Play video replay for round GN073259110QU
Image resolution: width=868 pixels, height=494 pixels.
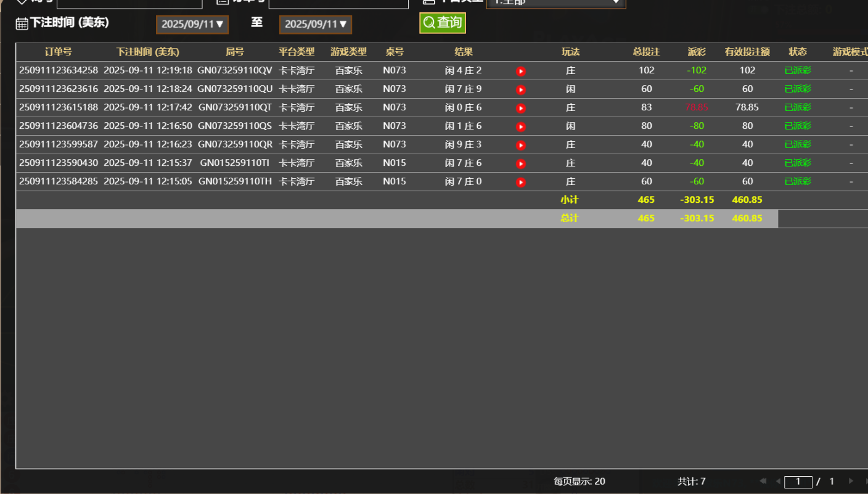521,90
